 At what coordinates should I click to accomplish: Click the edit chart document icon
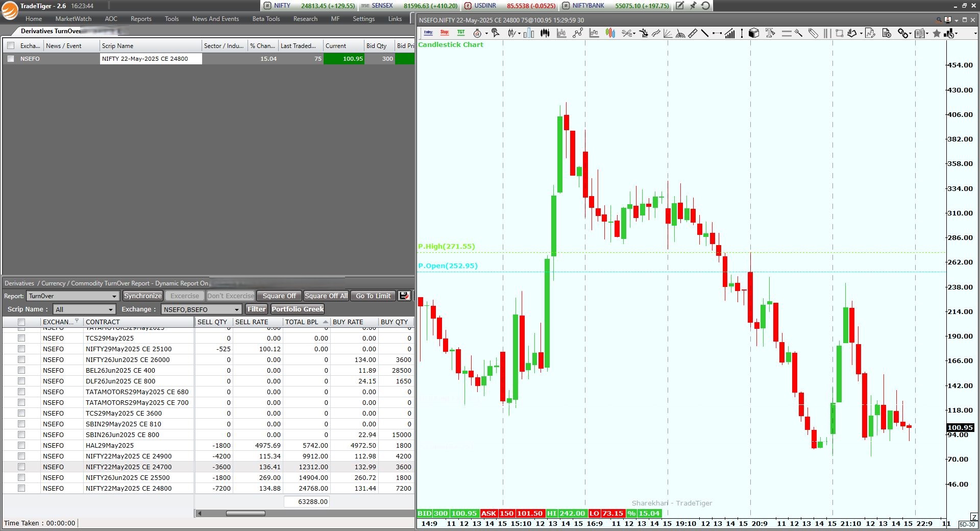(870, 33)
